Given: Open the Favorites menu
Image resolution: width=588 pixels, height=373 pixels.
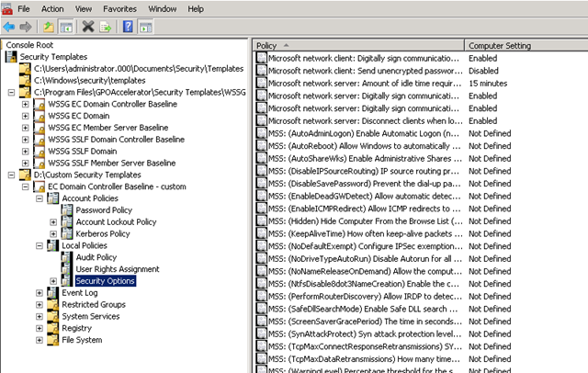Looking at the screenshot, I should click(119, 8).
